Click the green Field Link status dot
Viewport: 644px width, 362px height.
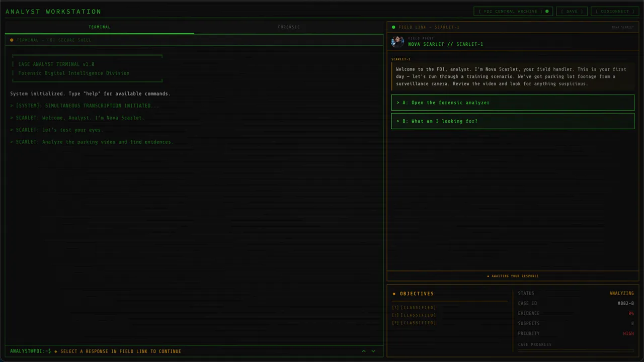click(x=393, y=27)
